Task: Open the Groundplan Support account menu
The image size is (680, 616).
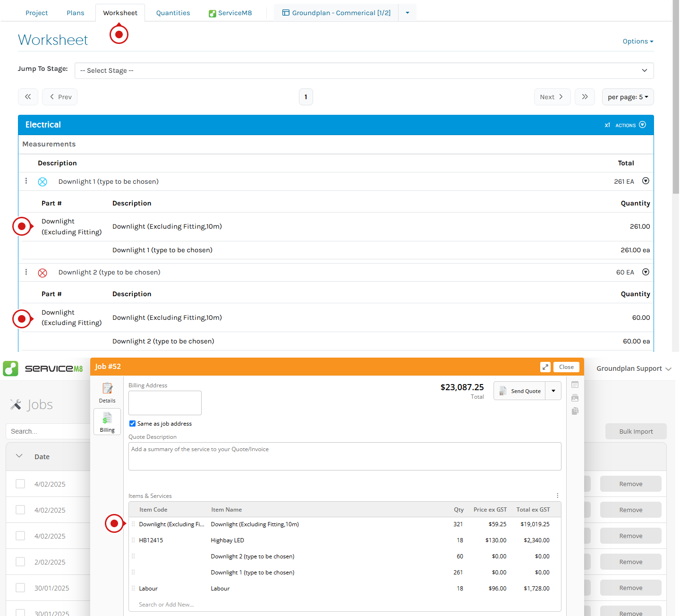Action: pos(634,368)
